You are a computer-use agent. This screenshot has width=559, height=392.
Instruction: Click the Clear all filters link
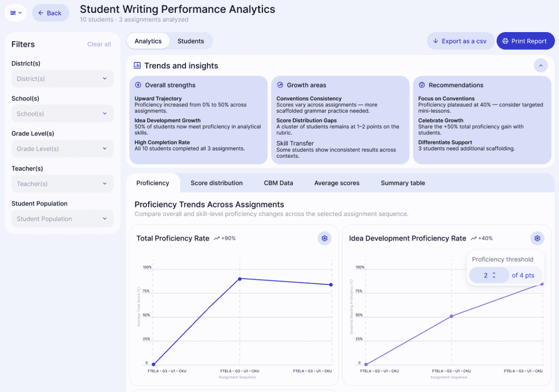tap(99, 44)
